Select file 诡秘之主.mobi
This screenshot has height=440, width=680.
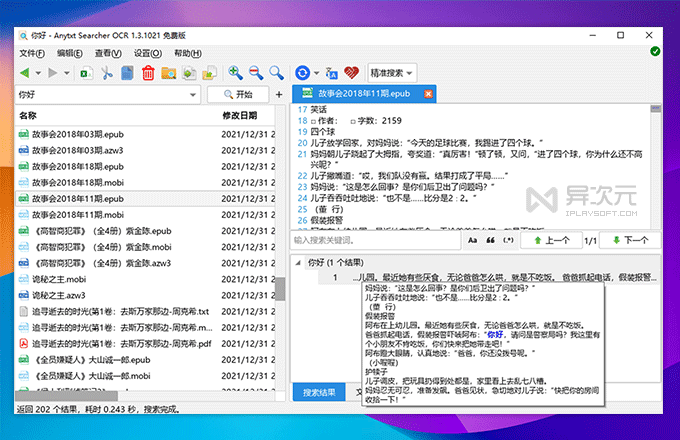point(145,279)
